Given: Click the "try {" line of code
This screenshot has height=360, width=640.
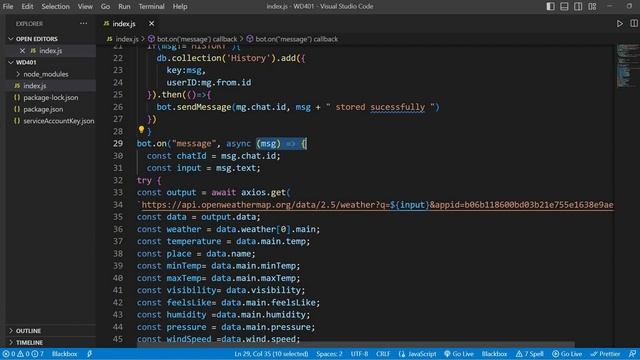Looking at the screenshot, I should [149, 180].
